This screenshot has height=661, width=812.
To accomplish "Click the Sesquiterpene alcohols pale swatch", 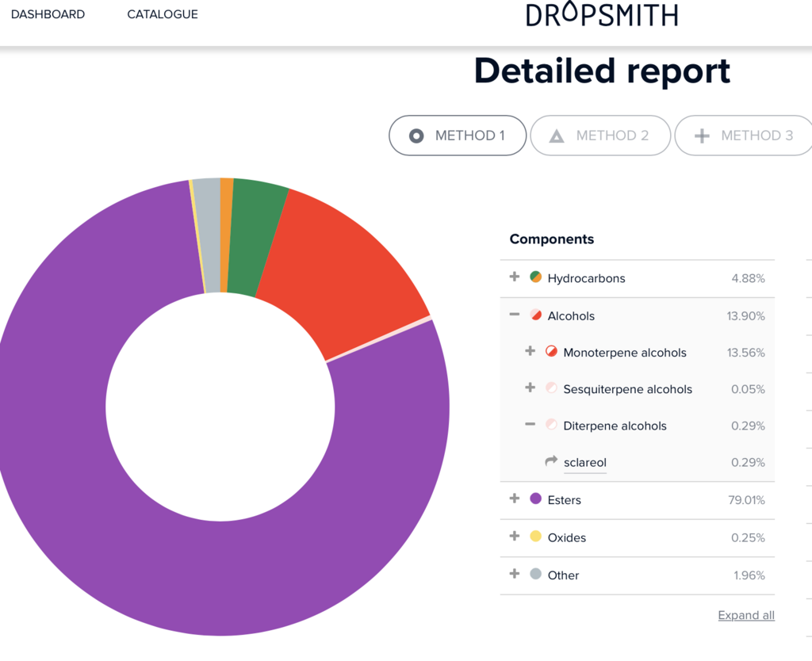I will tap(551, 388).
